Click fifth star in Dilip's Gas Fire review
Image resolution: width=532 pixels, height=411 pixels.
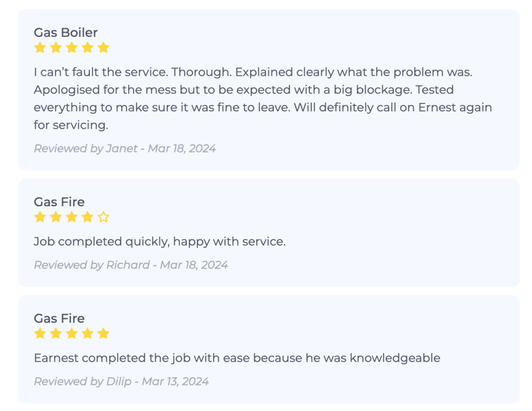point(103,334)
